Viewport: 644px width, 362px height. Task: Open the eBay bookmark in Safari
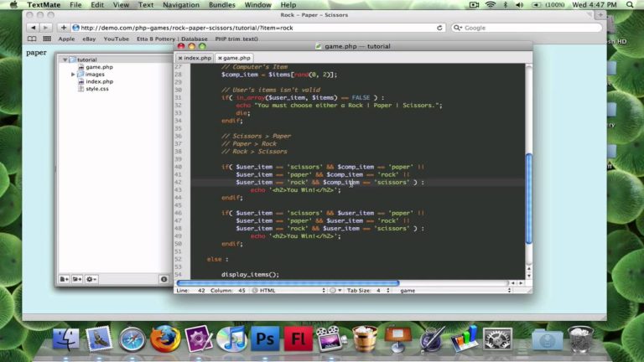click(89, 39)
